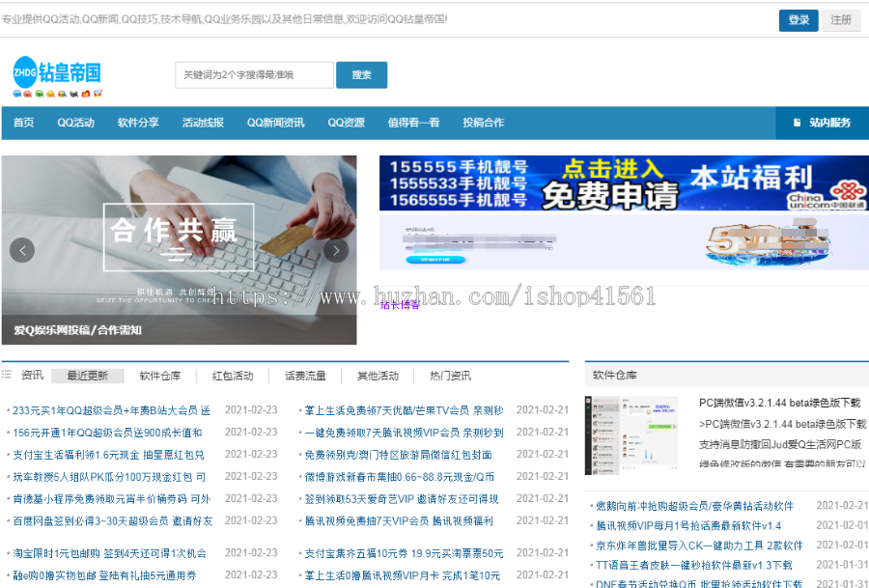Screen dimensions: 869x588
Task: Click the 注册 button
Action: 841,20
